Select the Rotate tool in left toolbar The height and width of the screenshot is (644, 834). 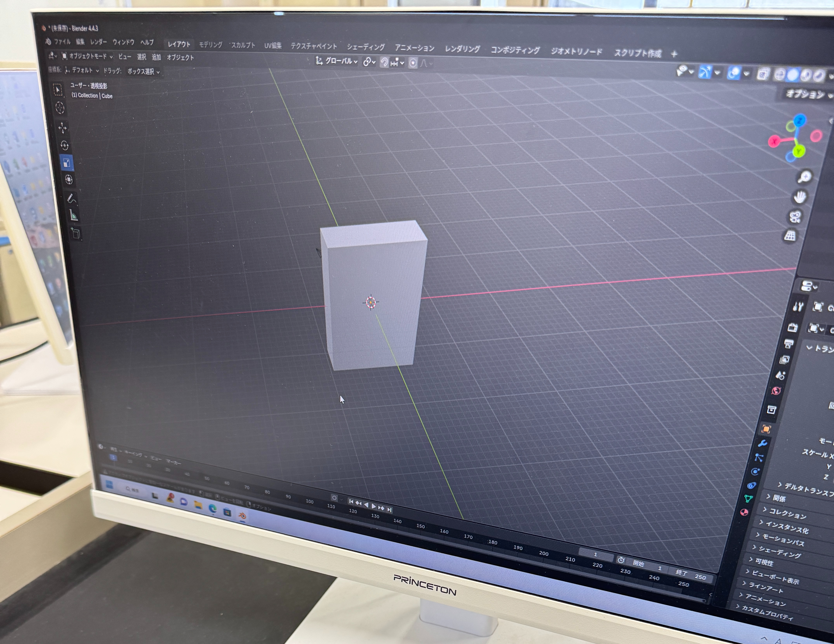65,146
